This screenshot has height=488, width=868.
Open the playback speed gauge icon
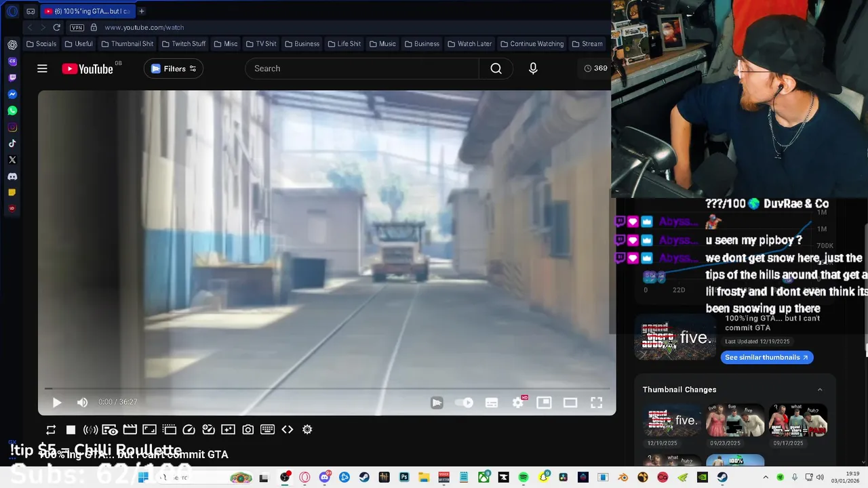(189, 430)
